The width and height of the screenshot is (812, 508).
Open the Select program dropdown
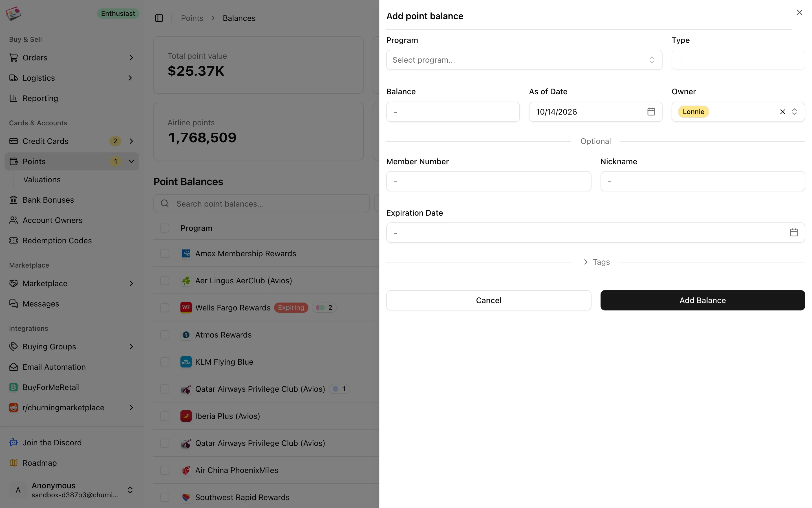pos(524,60)
